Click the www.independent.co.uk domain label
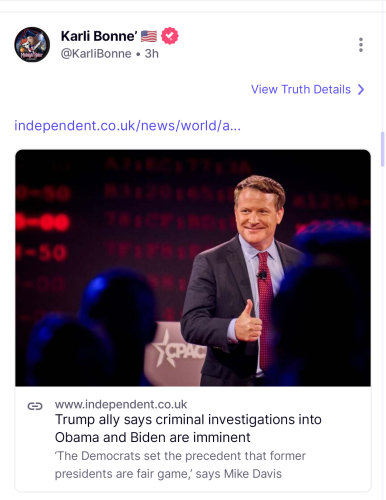The image size is (386, 500). [x=121, y=404]
